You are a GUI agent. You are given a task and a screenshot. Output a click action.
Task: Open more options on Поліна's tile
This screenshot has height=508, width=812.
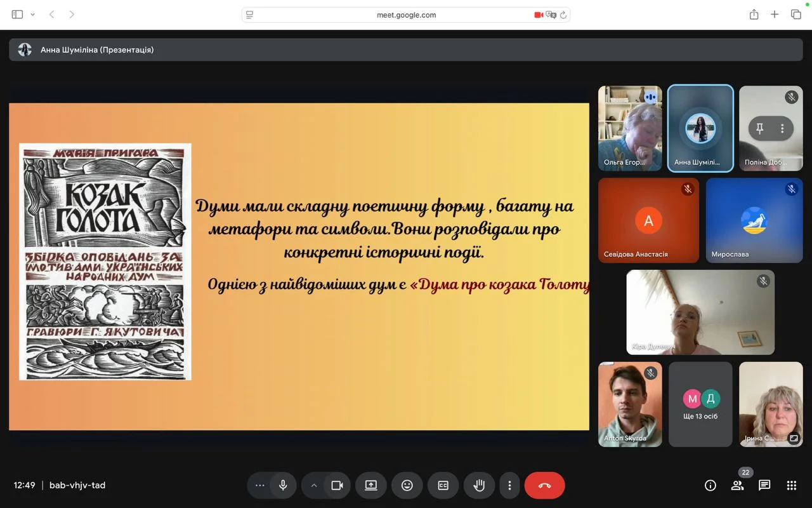[x=782, y=128]
